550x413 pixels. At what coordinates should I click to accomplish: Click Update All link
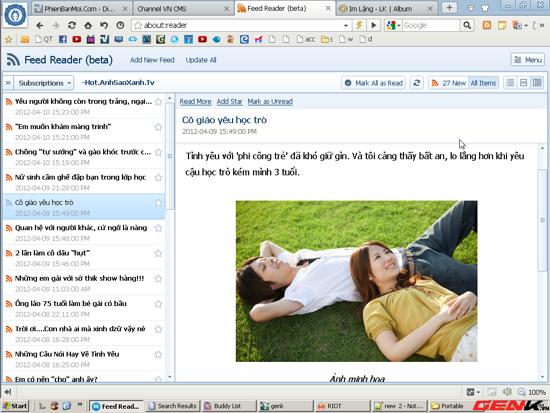(x=201, y=60)
